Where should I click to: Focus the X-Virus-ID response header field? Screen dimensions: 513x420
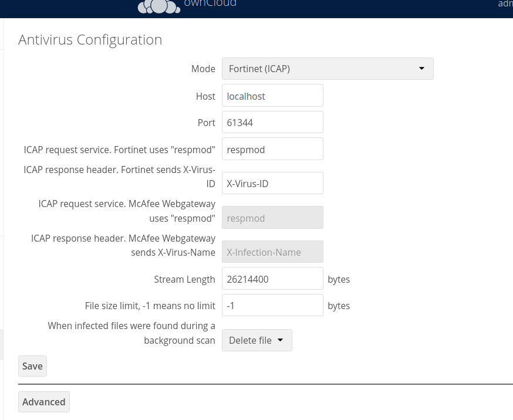coord(272,182)
